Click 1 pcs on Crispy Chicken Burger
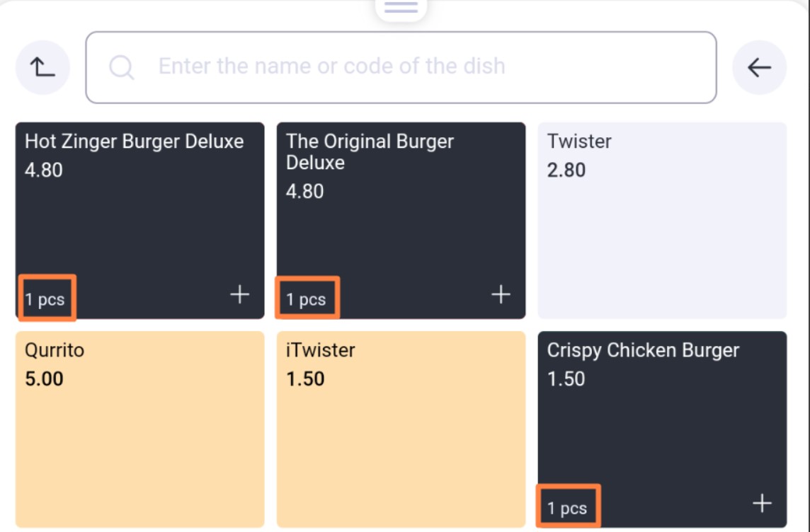The width and height of the screenshot is (810, 532). tap(567, 508)
